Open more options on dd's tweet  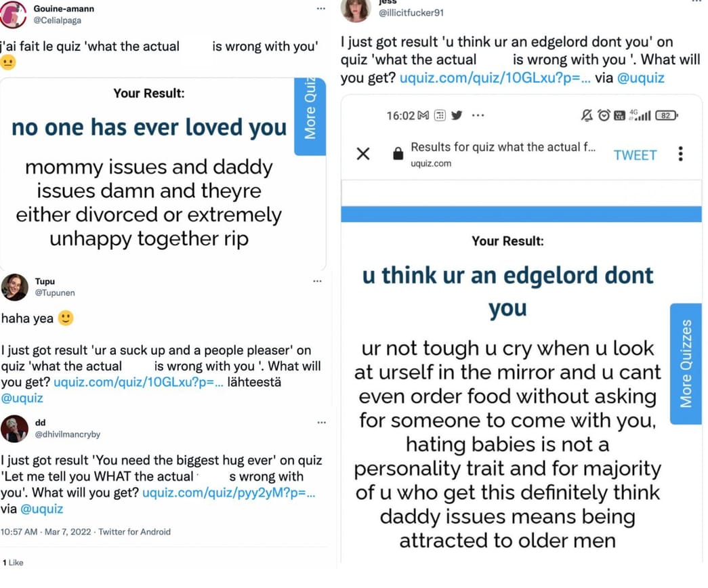point(321,421)
